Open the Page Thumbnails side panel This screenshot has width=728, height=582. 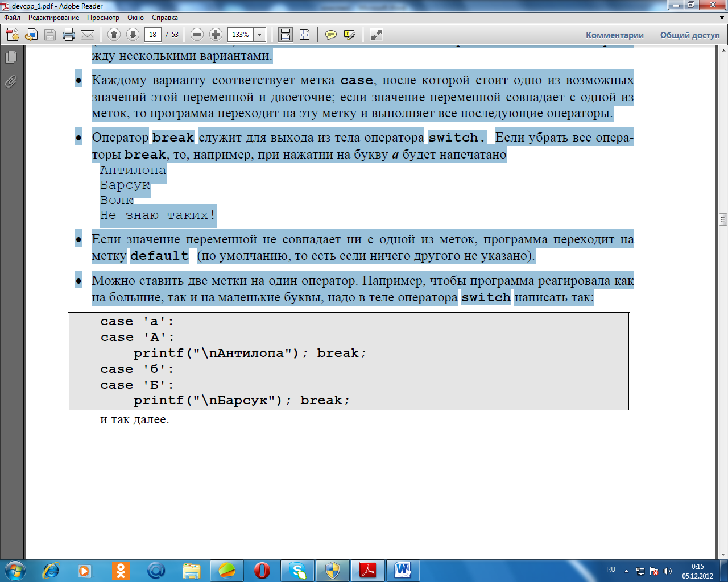pos(11,57)
